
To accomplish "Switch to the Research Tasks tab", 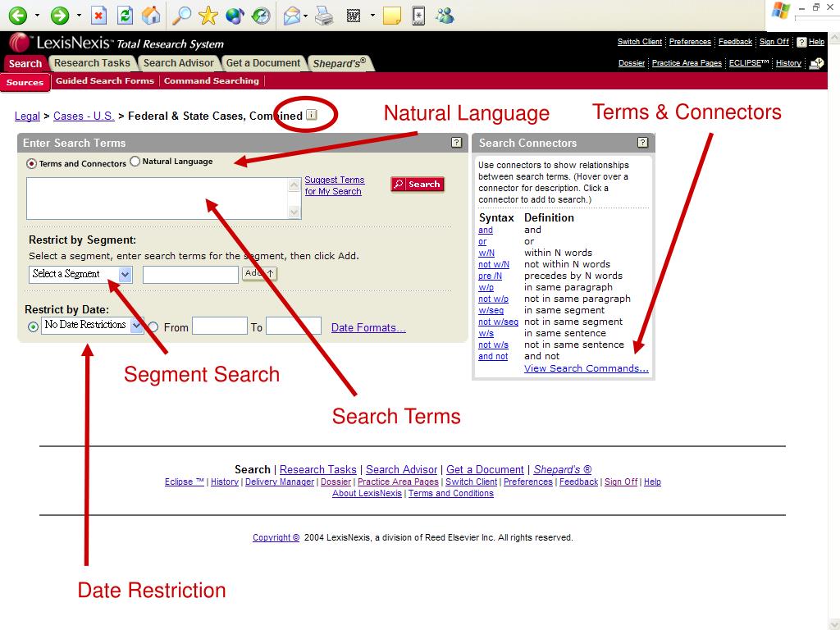I will point(92,63).
